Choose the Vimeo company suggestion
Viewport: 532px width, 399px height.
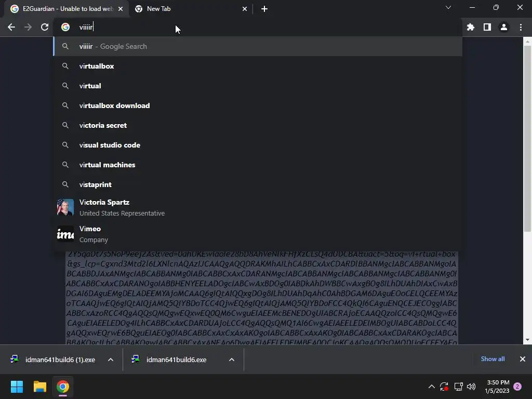click(x=258, y=234)
